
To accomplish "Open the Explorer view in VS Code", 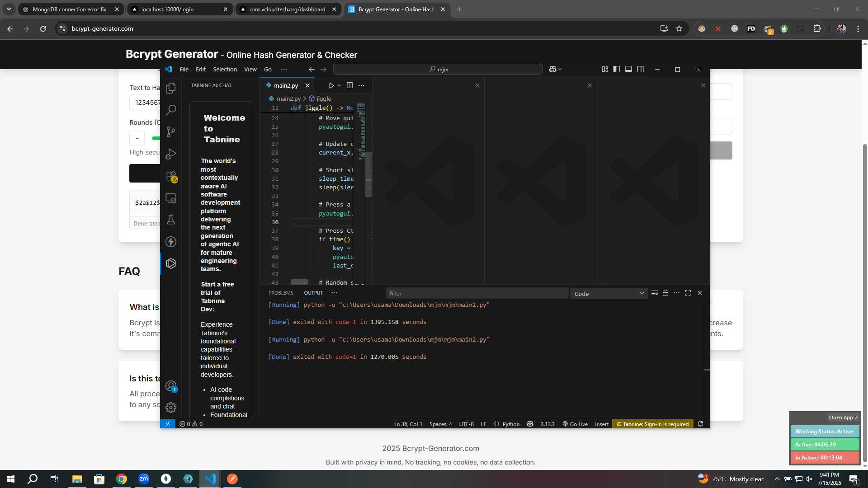I will [171, 88].
